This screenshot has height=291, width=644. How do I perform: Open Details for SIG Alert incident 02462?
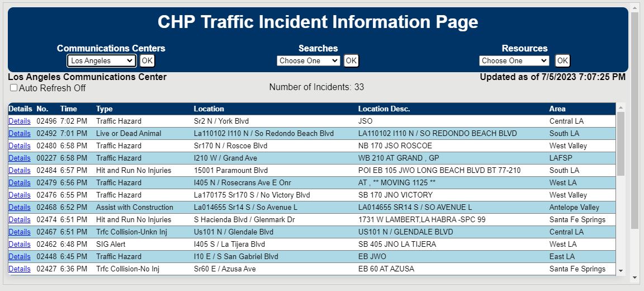coord(20,245)
